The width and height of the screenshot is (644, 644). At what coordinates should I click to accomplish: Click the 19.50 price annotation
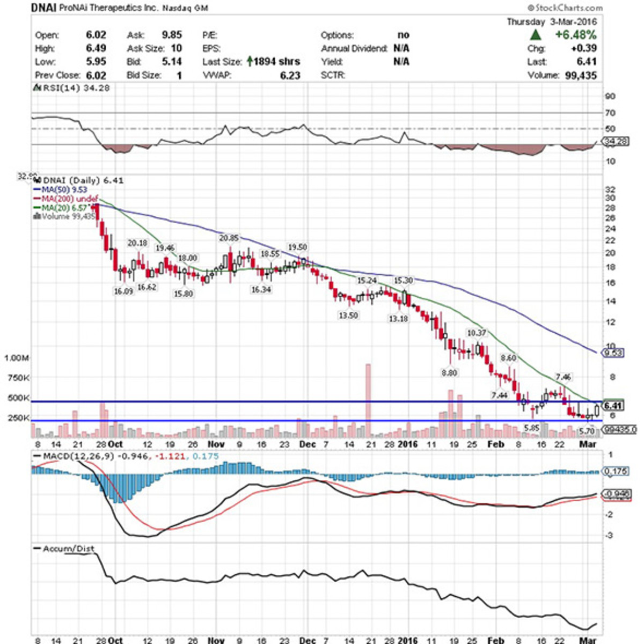point(297,247)
